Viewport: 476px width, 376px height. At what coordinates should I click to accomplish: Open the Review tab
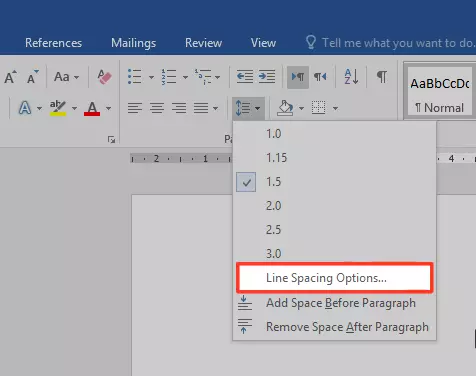[x=203, y=43]
